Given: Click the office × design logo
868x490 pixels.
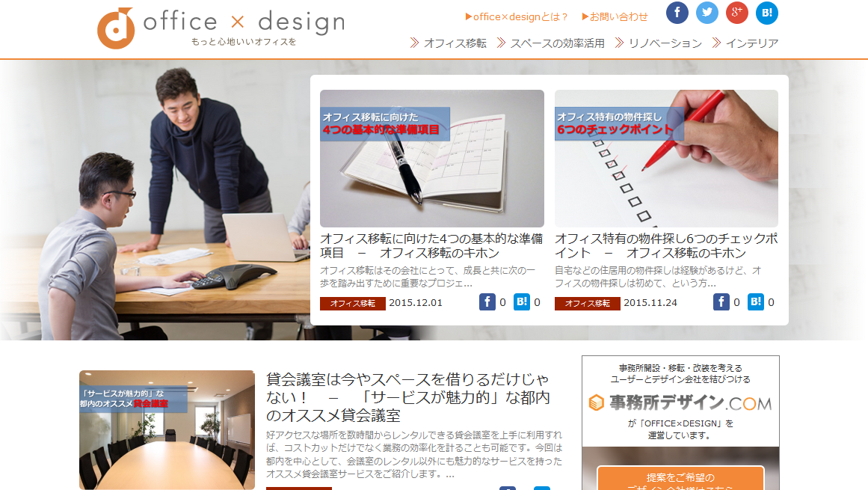Looking at the screenshot, I should tap(221, 28).
